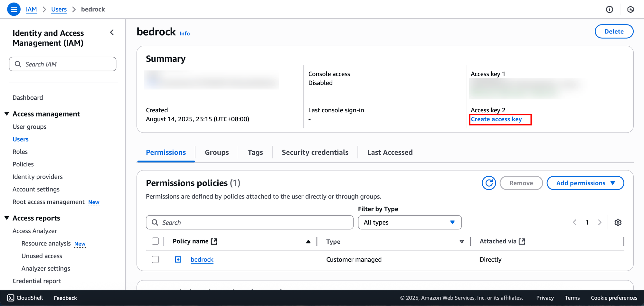Open Account settings in the sidebar
This screenshot has height=306, width=644.
(x=36, y=189)
